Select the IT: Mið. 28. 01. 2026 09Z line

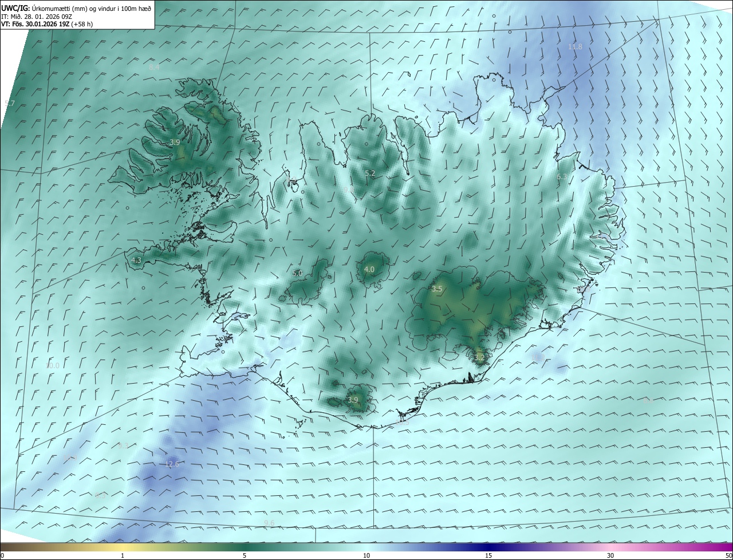(37, 16)
